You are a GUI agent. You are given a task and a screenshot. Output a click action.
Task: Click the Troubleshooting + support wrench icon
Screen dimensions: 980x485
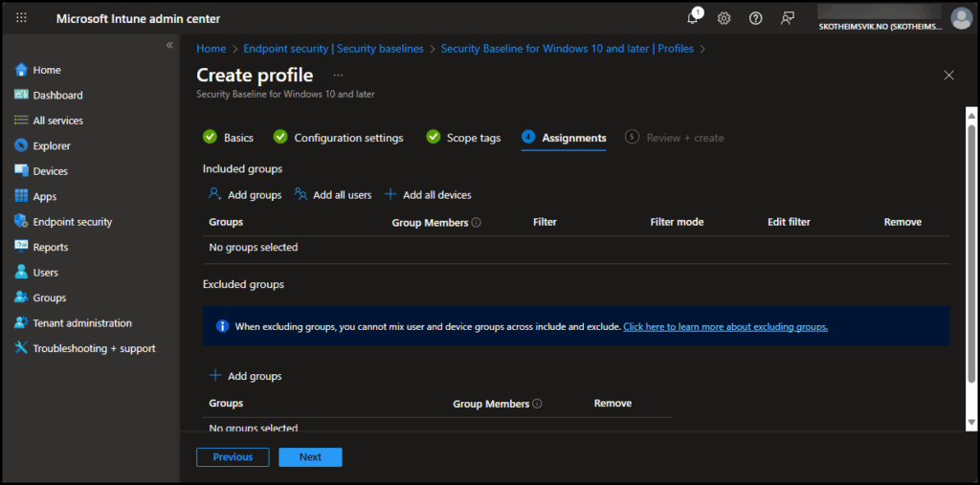click(22, 348)
